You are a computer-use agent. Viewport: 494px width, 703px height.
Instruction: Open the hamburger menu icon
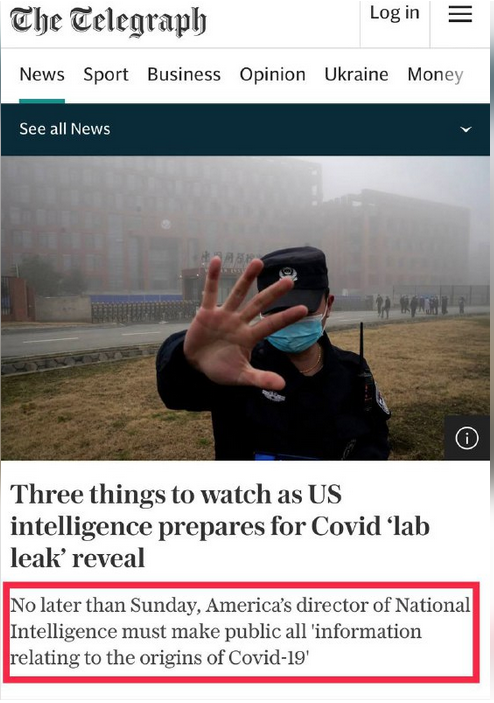click(x=460, y=14)
